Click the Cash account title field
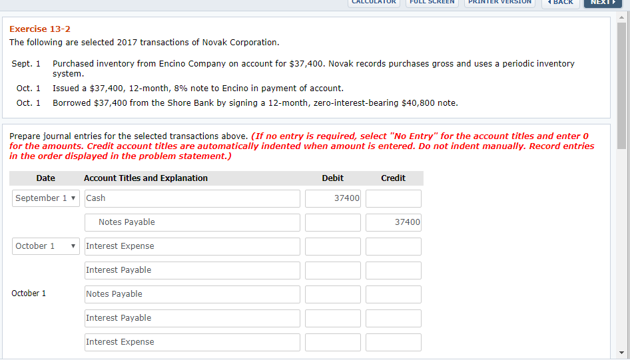630x364 pixels. point(192,198)
